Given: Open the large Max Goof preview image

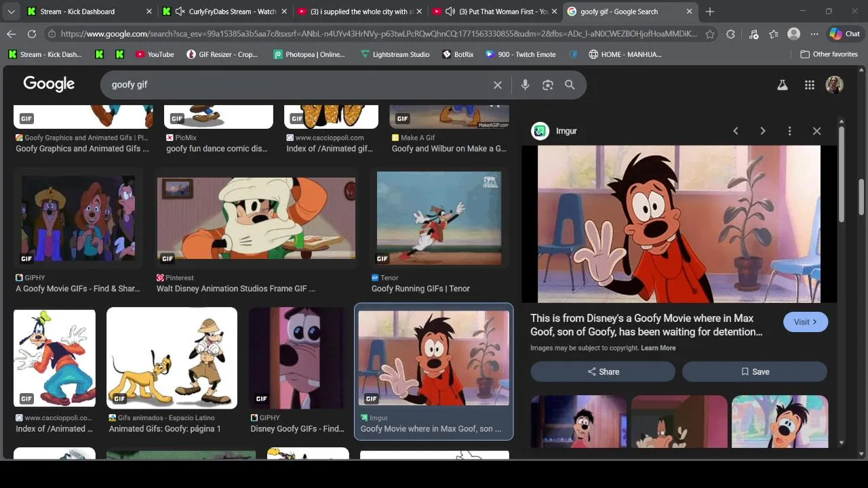Looking at the screenshot, I should tap(679, 224).
